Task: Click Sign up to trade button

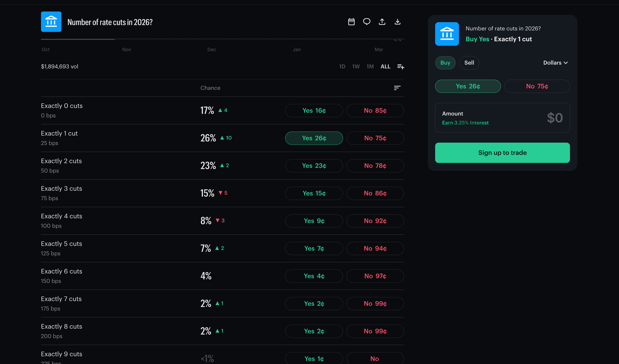Action: 502,153
